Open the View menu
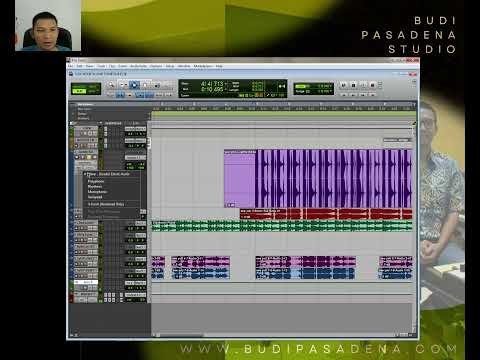480x360 pixels. [90, 66]
